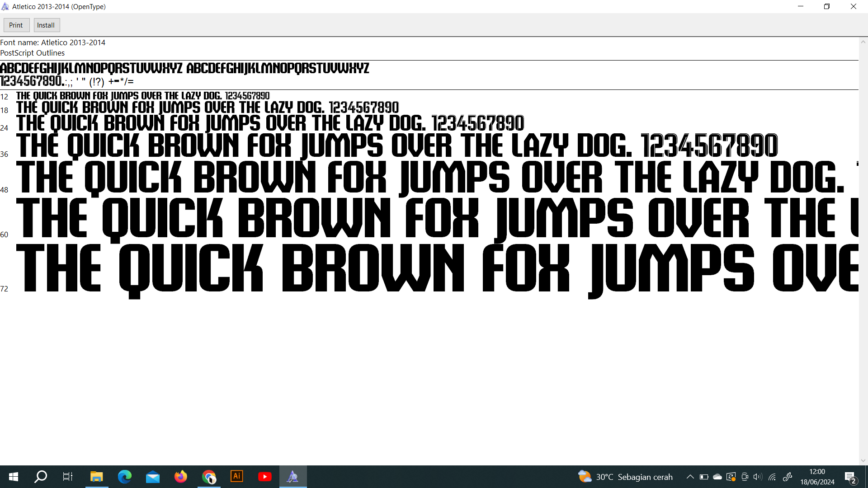Open taskbar Search
This screenshot has height=488, width=868.
tap(41, 477)
